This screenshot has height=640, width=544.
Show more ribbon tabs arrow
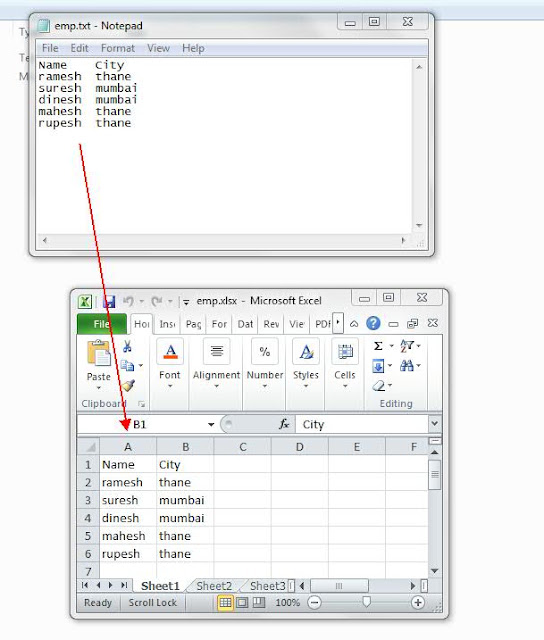pyautogui.click(x=338, y=323)
